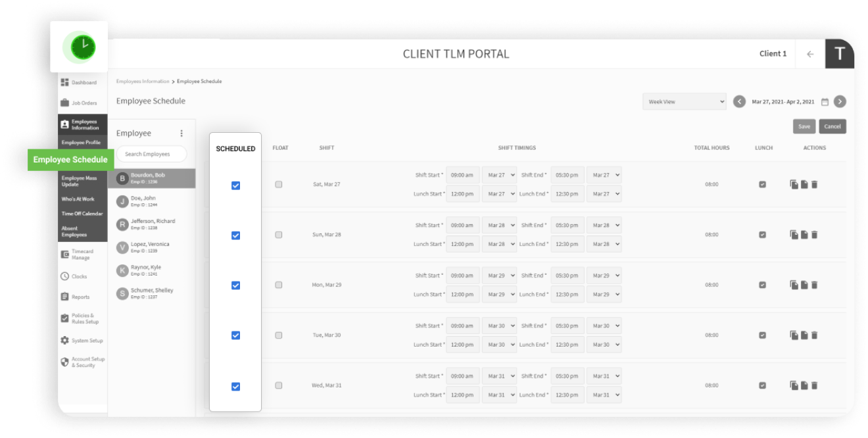The image size is (868, 438).
Task: Advance to next week with right arrow
Action: tap(840, 102)
